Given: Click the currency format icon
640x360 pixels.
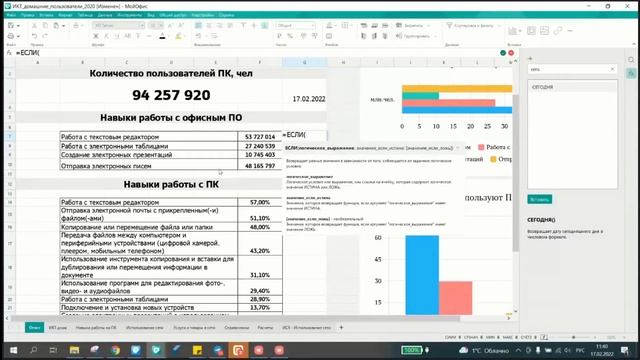Looking at the screenshot, I should pos(279,36).
